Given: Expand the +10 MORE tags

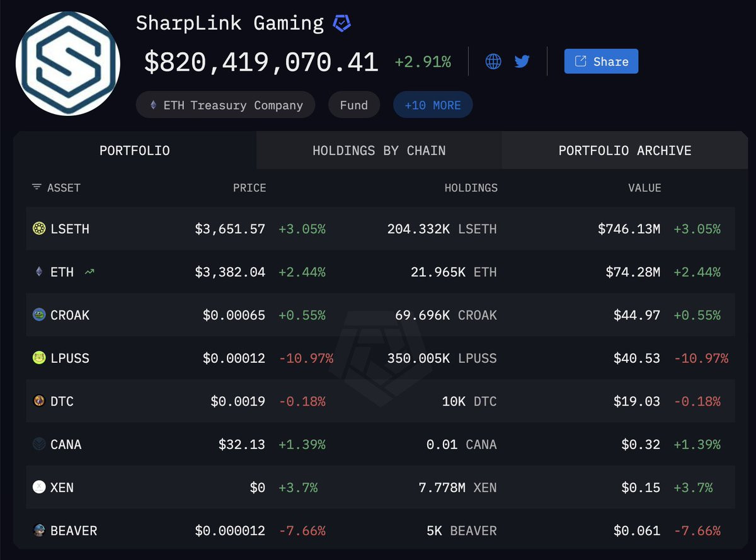Looking at the screenshot, I should pos(433,105).
